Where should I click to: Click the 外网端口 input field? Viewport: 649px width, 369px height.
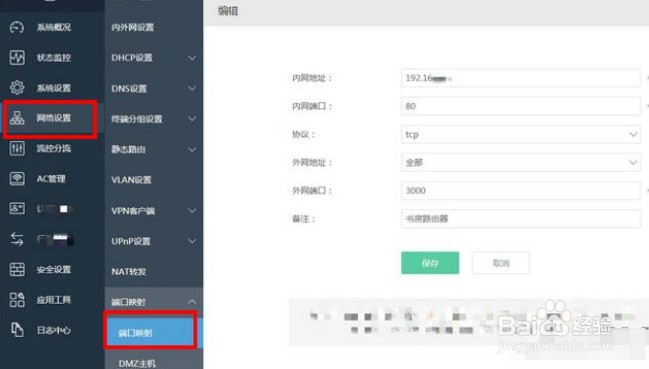click(x=521, y=190)
